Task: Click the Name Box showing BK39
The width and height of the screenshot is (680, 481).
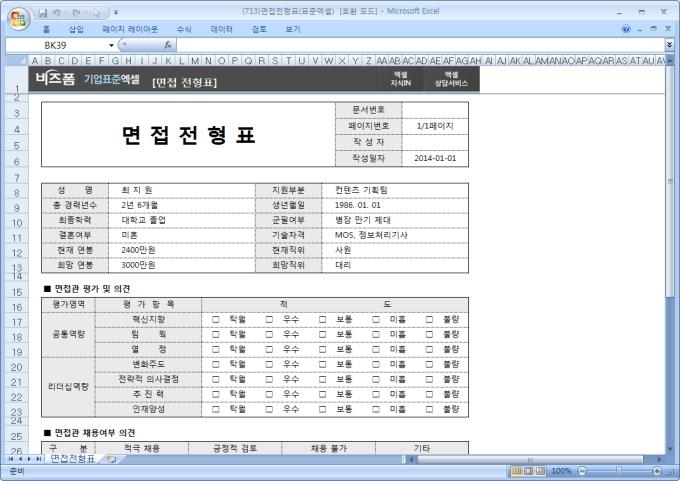Action: click(56, 45)
